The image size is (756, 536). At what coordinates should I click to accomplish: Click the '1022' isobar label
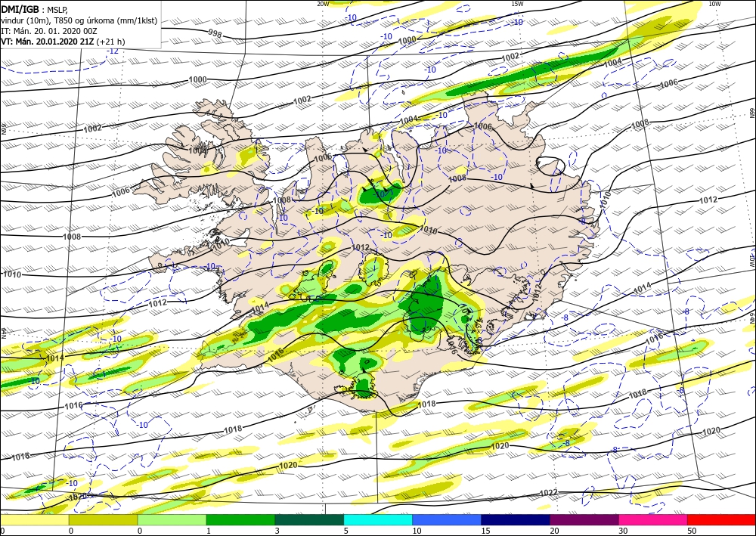[548, 493]
